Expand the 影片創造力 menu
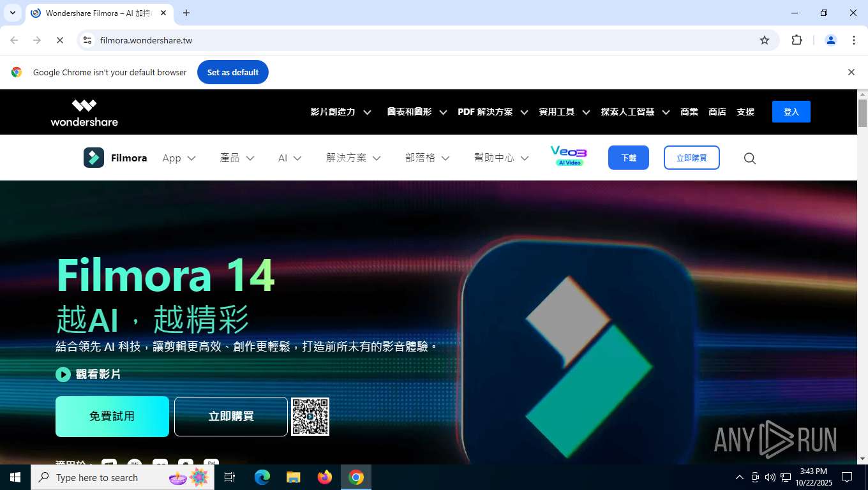This screenshot has width=868, height=490. coord(341,112)
